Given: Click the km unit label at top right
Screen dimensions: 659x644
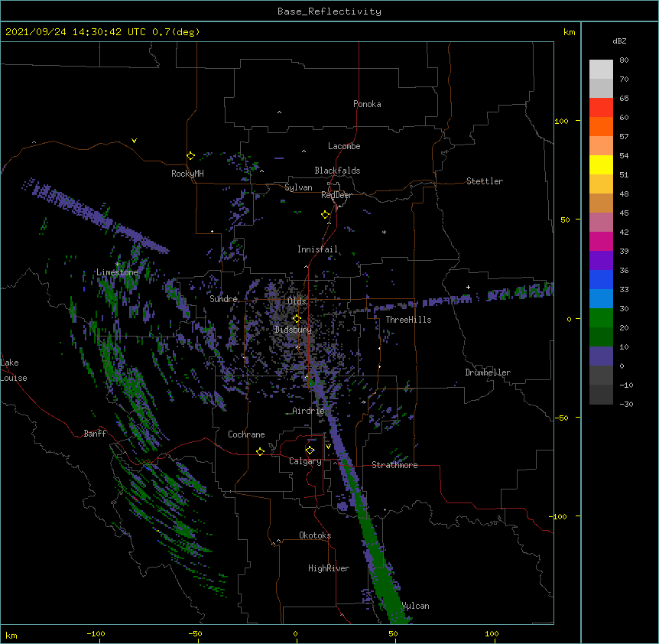Looking at the screenshot, I should pos(569,32).
